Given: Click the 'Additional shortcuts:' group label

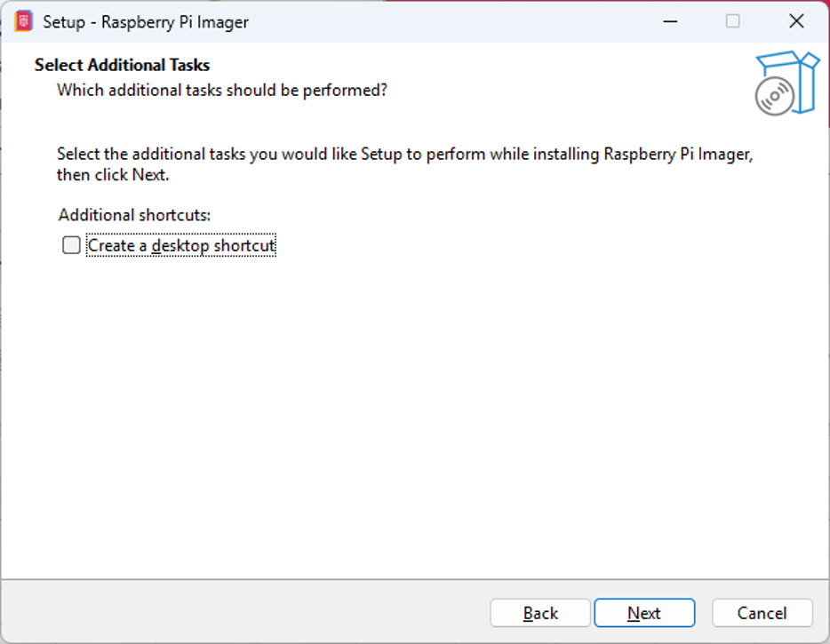Looking at the screenshot, I should click(134, 215).
